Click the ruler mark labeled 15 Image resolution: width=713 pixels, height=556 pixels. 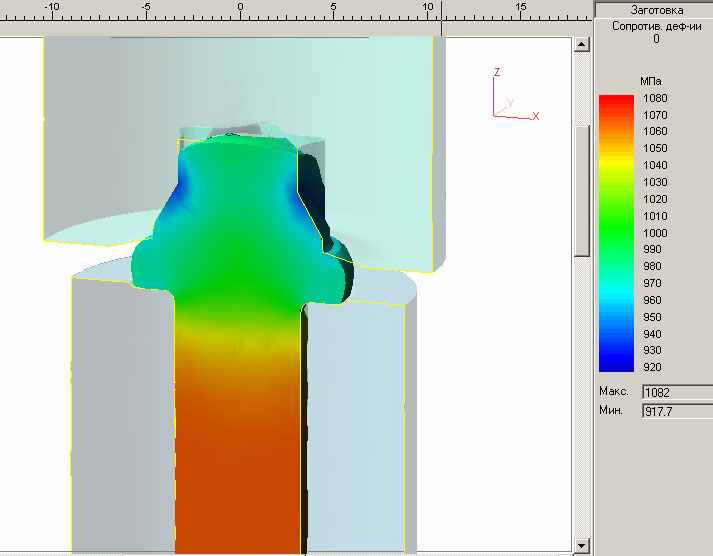tap(521, 7)
